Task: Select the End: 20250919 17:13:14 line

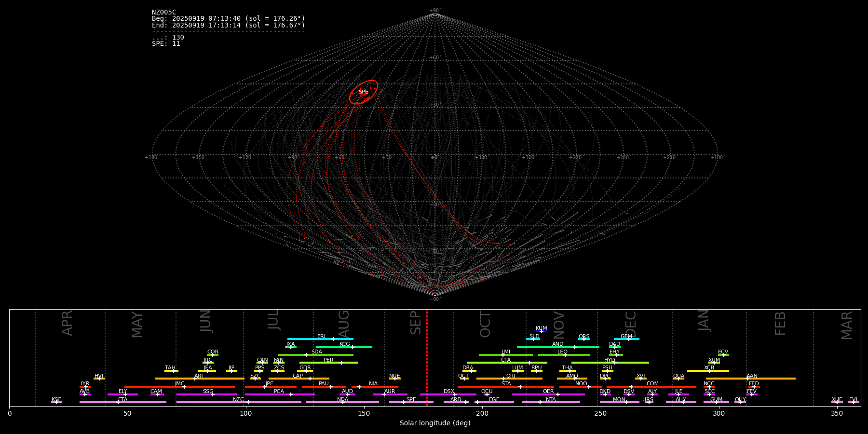Action: tap(229, 25)
